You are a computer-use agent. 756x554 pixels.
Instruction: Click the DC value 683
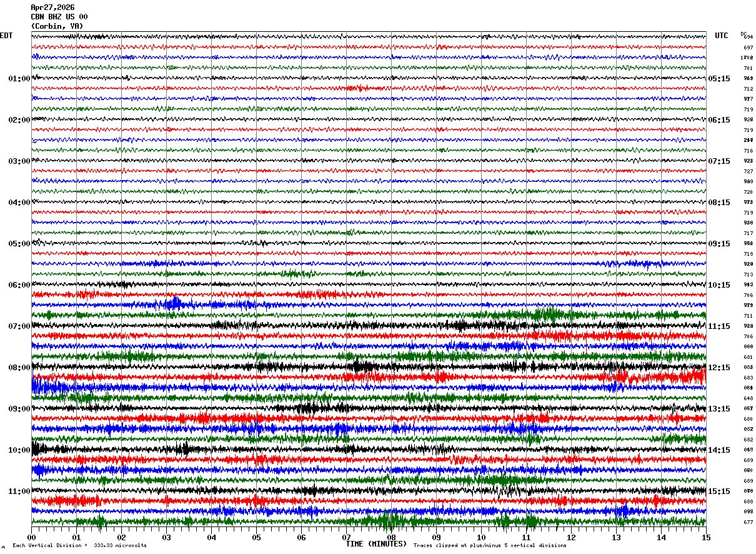pos(748,378)
